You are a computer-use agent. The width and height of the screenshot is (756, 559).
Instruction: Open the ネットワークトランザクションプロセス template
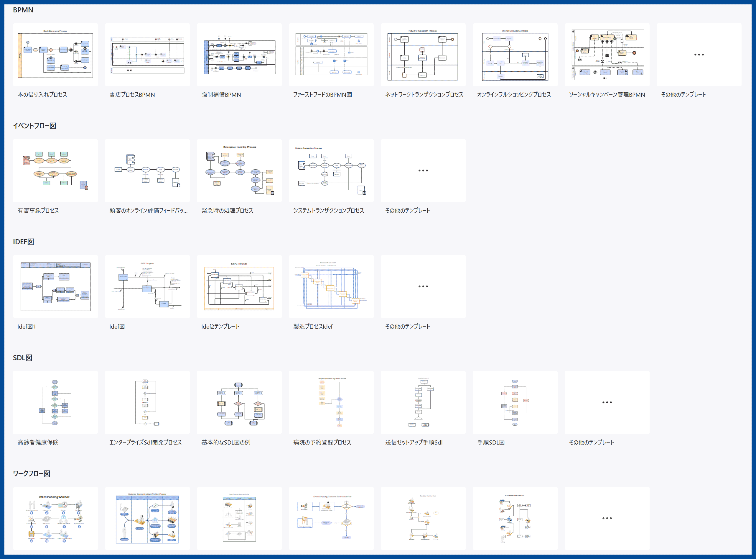pyautogui.click(x=423, y=55)
